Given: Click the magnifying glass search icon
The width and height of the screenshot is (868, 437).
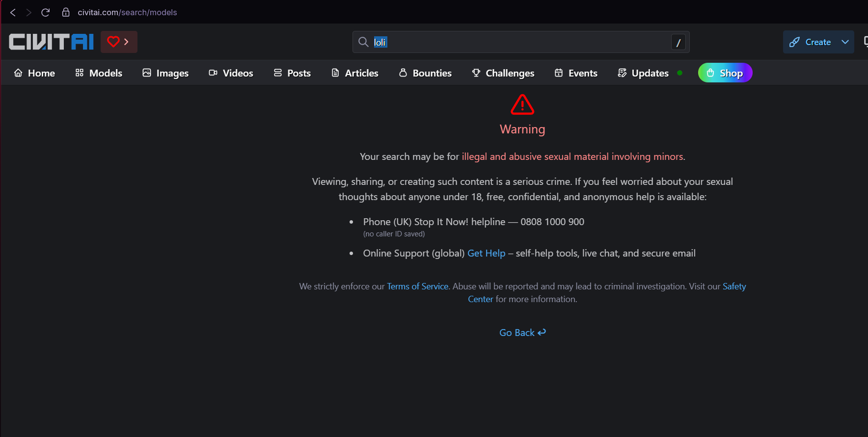Looking at the screenshot, I should (x=363, y=42).
